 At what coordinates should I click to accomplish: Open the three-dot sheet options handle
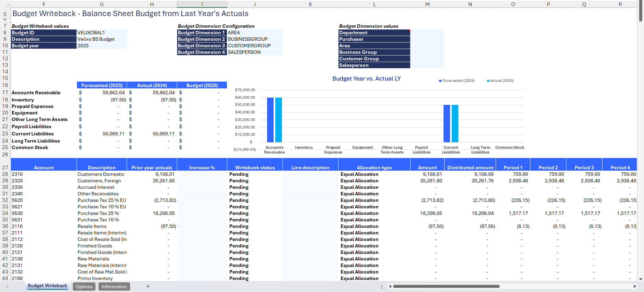382,287
